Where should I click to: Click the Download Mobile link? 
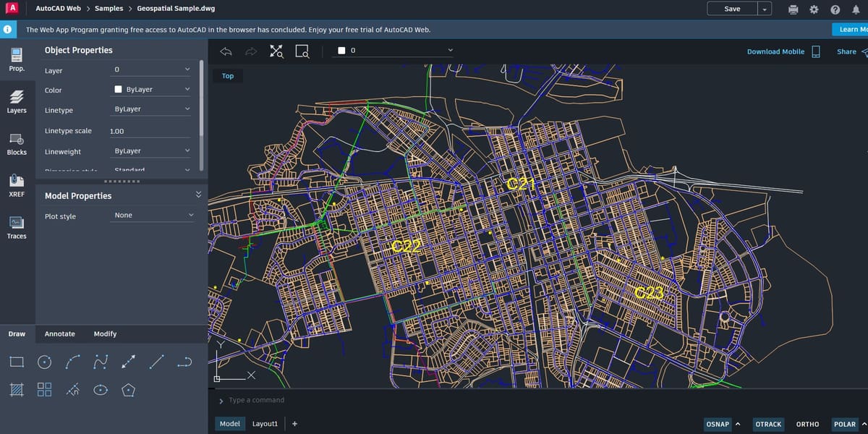[x=775, y=51]
